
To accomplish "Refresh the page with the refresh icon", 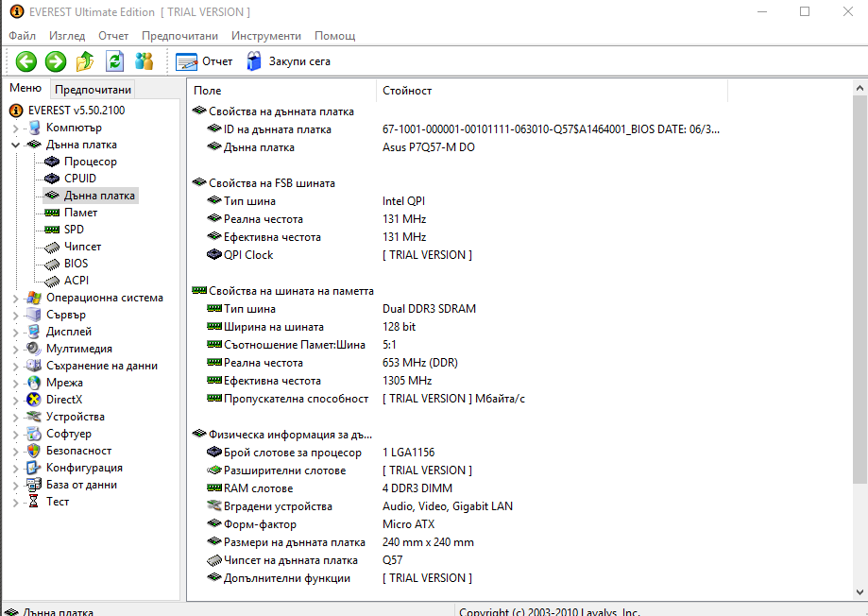I will tap(114, 61).
